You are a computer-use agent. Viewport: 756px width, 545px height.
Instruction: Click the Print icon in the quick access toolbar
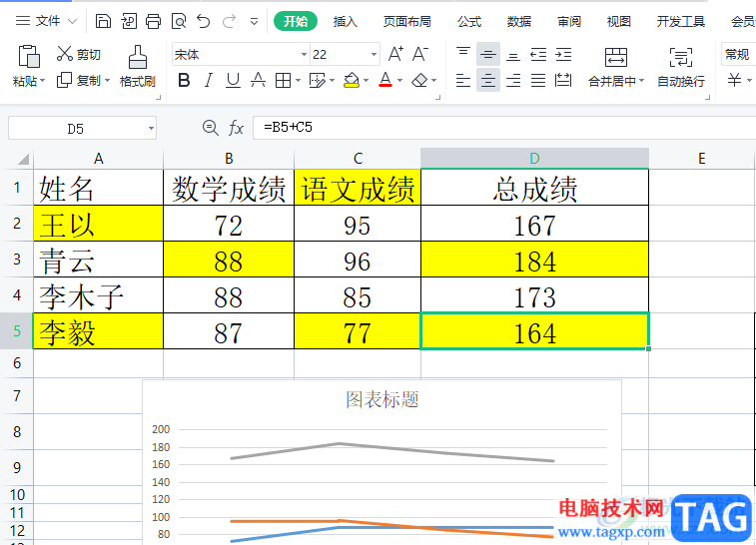(x=154, y=21)
